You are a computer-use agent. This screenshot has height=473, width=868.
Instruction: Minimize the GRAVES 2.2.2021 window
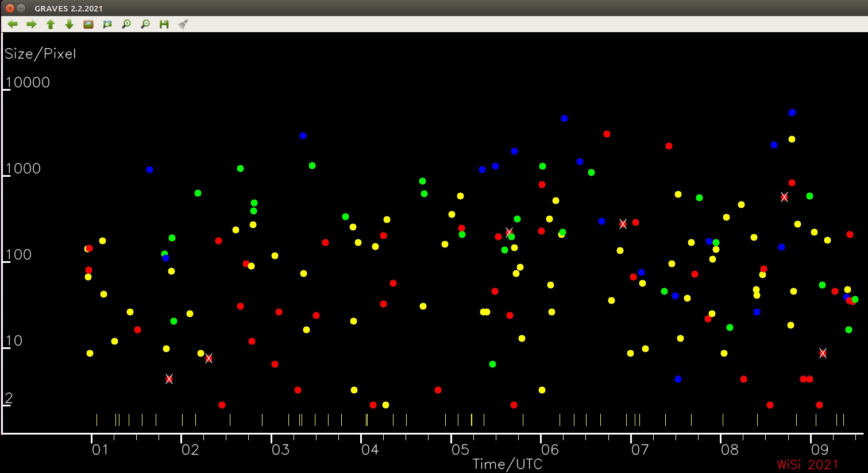click(x=21, y=8)
